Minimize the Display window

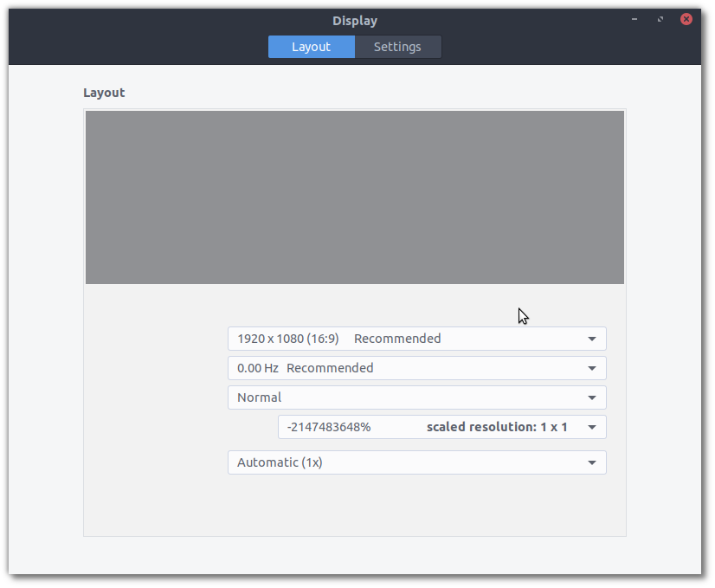[634, 18]
